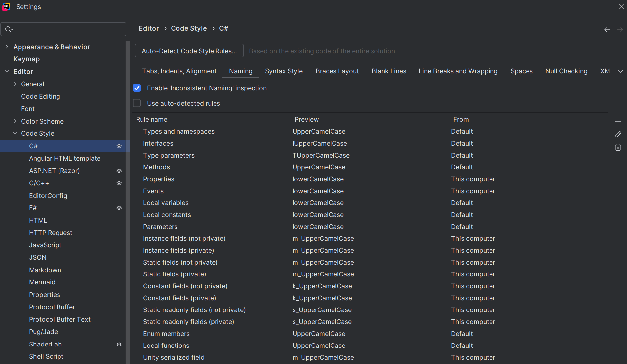Disable 'Inconsistent Naming' inspection checkbox
The image size is (627, 364).
tap(137, 88)
